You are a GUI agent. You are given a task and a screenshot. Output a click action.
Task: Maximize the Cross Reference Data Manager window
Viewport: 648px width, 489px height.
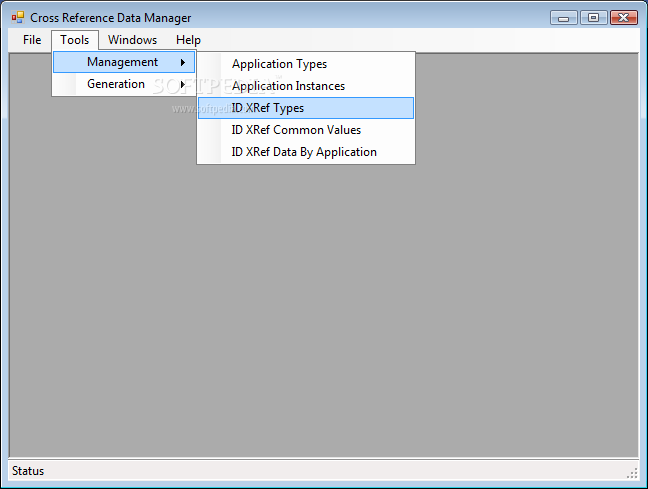click(x=593, y=18)
